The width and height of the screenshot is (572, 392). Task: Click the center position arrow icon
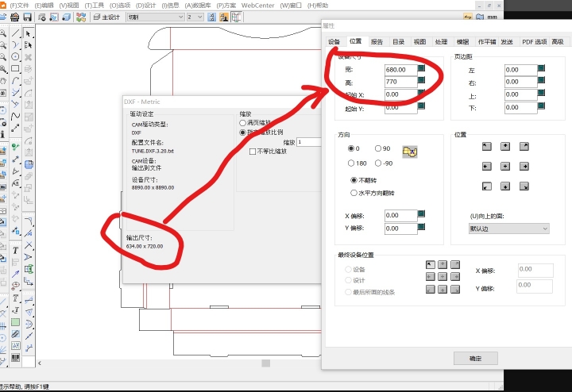pyautogui.click(x=504, y=166)
